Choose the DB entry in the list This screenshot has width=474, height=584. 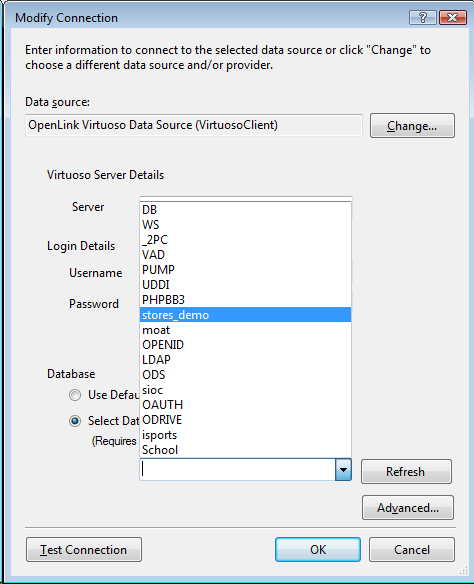(x=245, y=210)
